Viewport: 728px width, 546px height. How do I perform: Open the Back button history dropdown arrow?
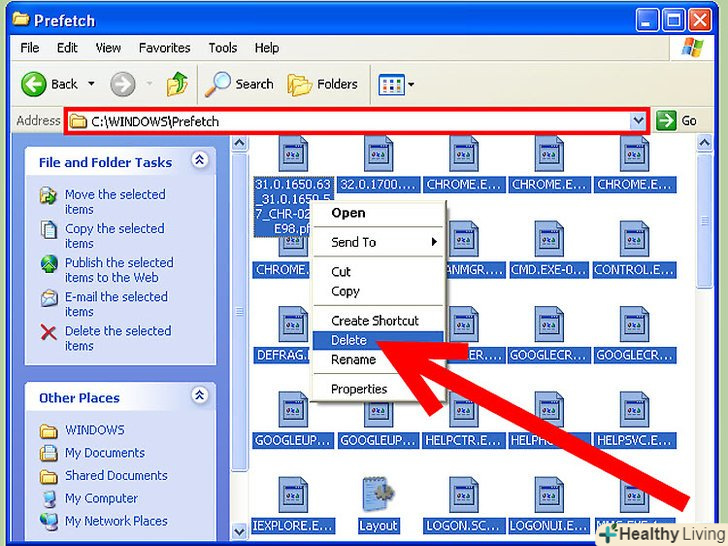coord(92,84)
